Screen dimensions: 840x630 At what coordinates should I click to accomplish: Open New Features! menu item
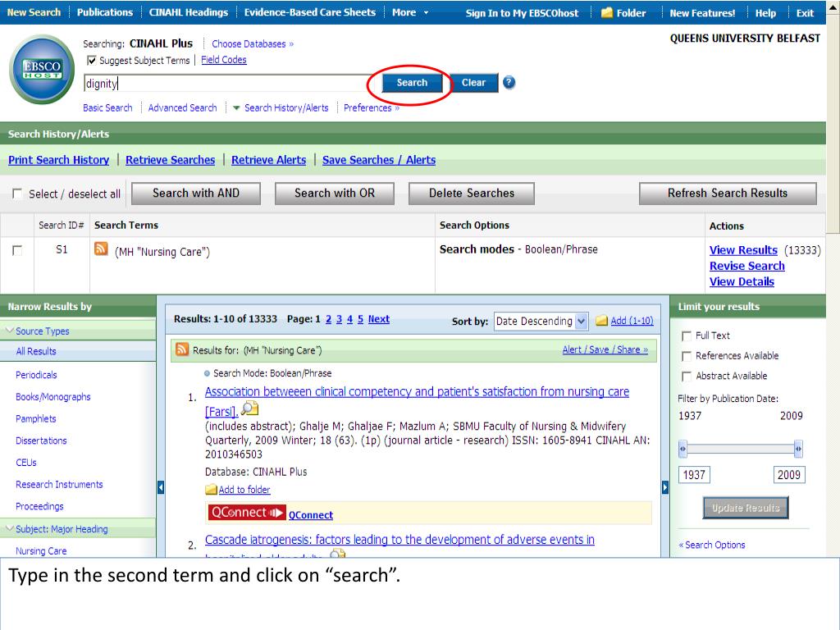tap(702, 13)
